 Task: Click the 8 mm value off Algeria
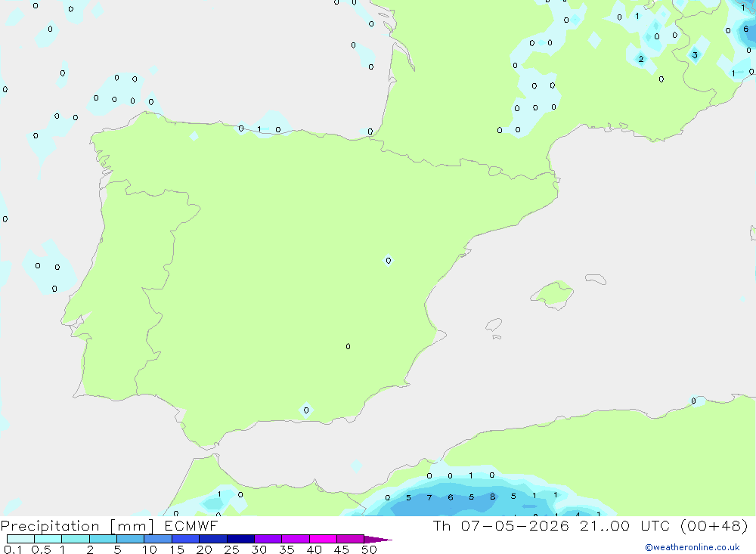pos(492,497)
